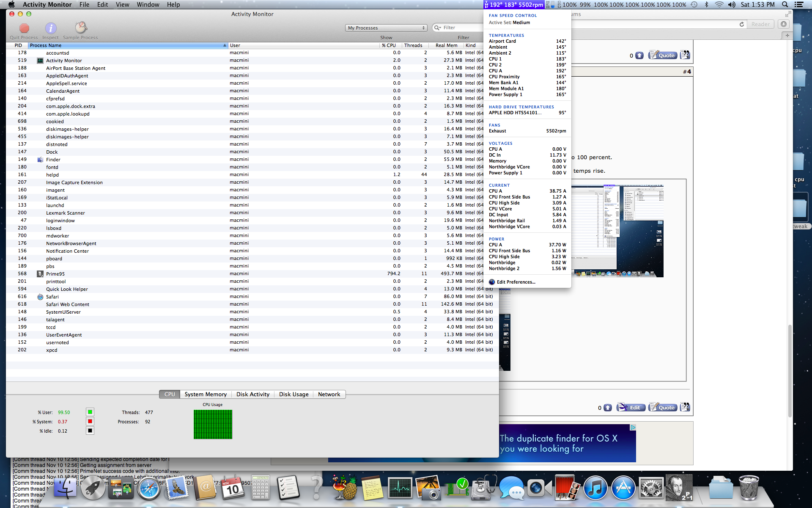
Task: Click the red % System color swatch
Action: pyautogui.click(x=90, y=421)
